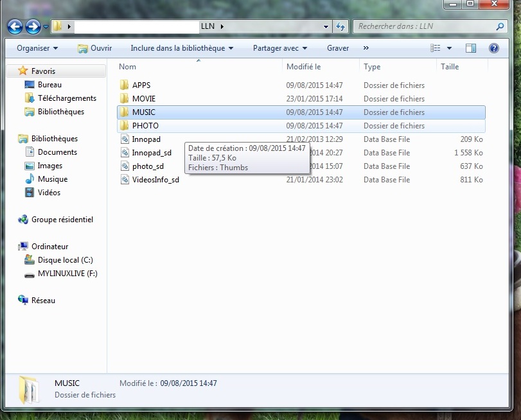Image resolution: width=521 pixels, height=420 pixels.
Task: Select the Innopad_sd database file
Action: [152, 153]
